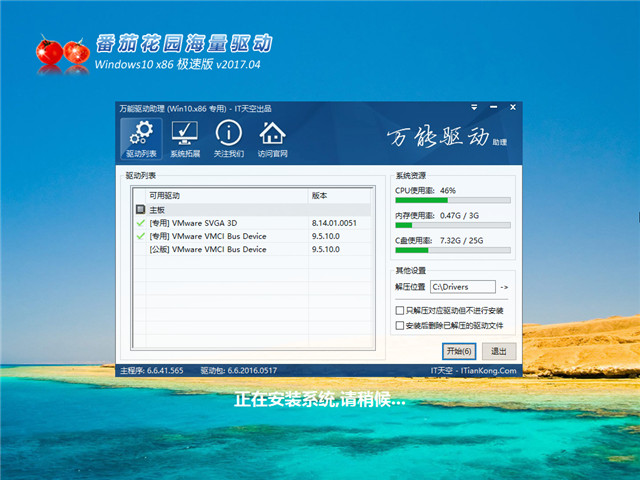Click the 7.32G / 25G disk value
The image size is (640, 480).
[462, 240]
